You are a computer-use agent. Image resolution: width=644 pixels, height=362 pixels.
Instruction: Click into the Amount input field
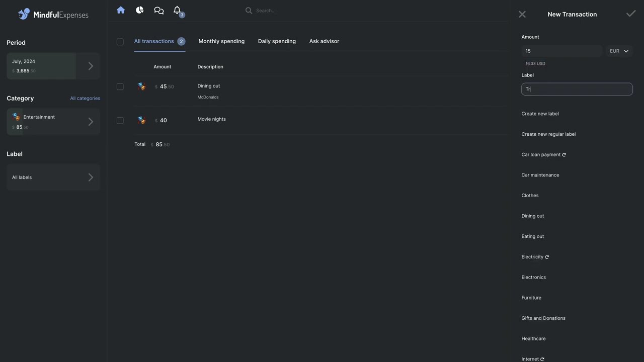(562, 51)
